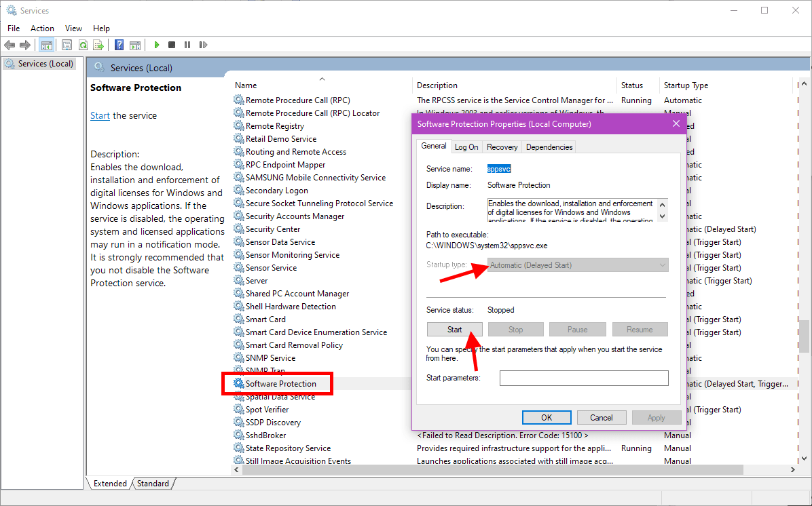Refresh the services list
Viewport: 812px width, 506px height.
click(x=83, y=45)
